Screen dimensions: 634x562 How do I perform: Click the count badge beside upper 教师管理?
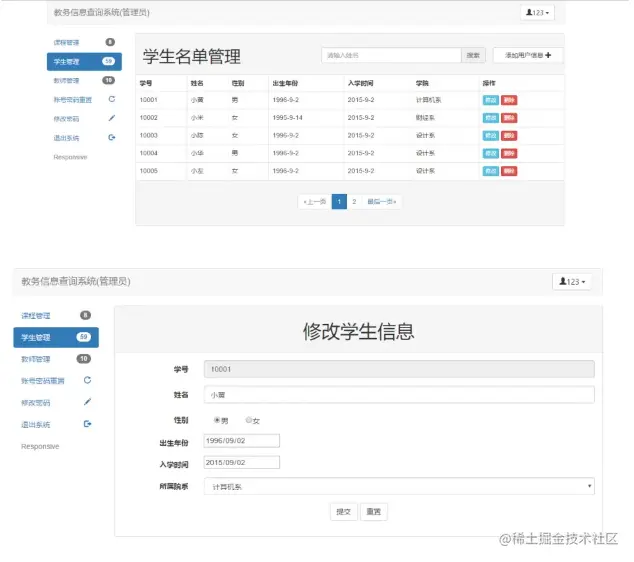(x=108, y=80)
